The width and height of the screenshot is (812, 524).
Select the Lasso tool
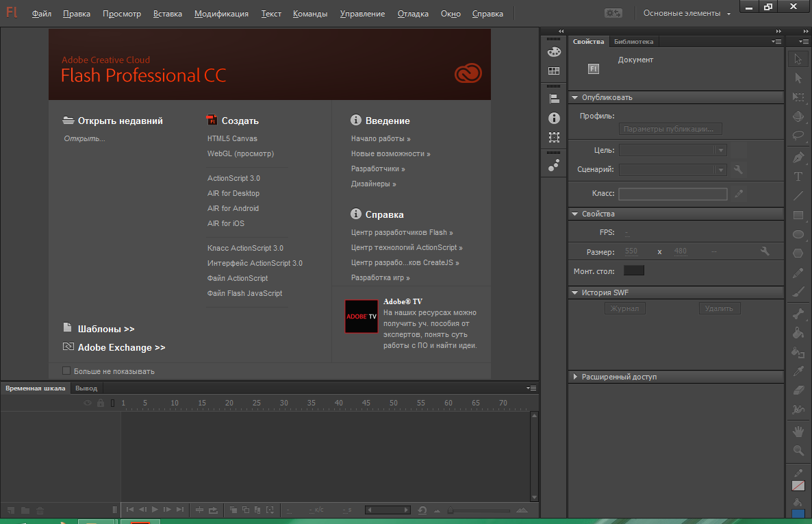(798, 136)
